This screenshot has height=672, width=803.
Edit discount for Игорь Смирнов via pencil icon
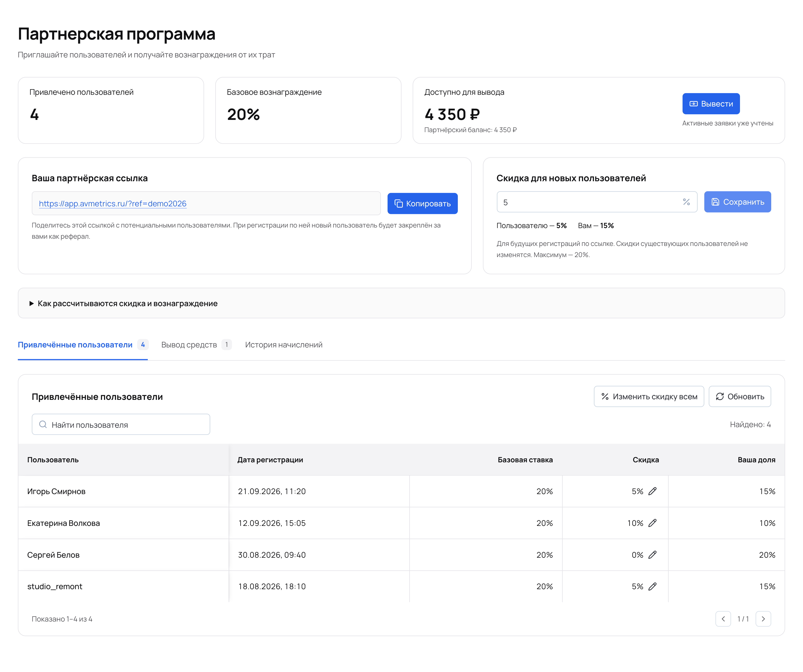(652, 491)
